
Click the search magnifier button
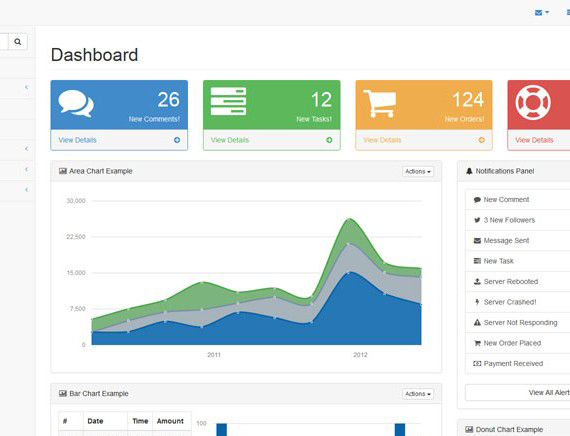17,42
